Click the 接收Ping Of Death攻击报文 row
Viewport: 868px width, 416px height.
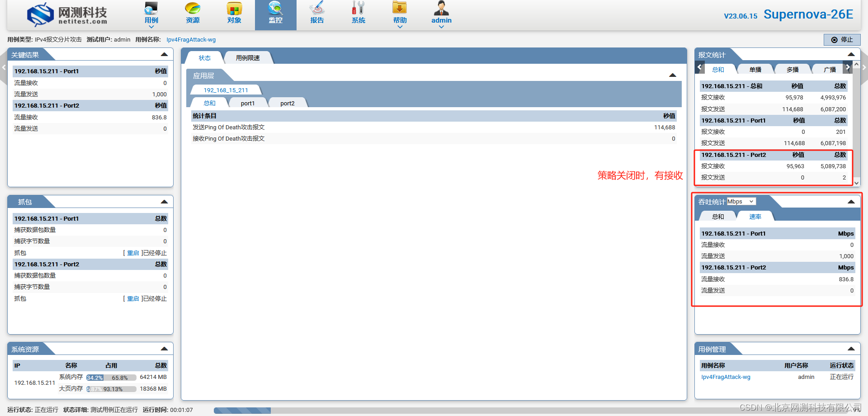pyautogui.click(x=434, y=138)
